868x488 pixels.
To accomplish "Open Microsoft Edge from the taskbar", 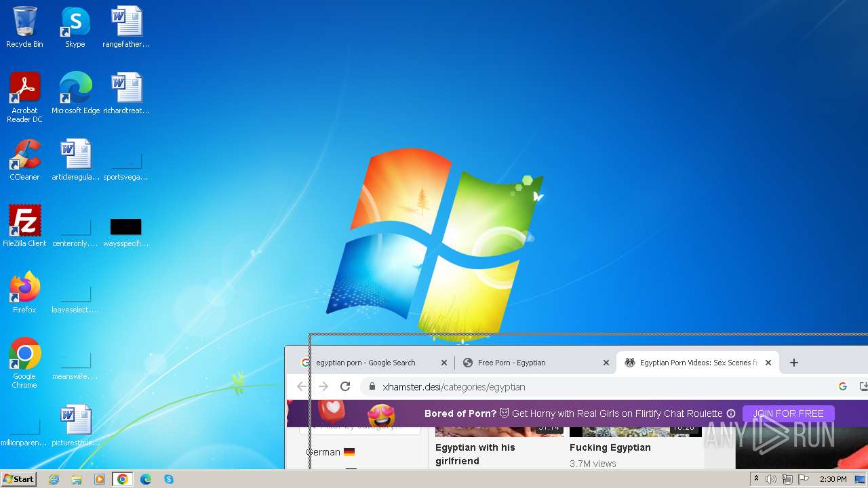I will pyautogui.click(x=146, y=479).
